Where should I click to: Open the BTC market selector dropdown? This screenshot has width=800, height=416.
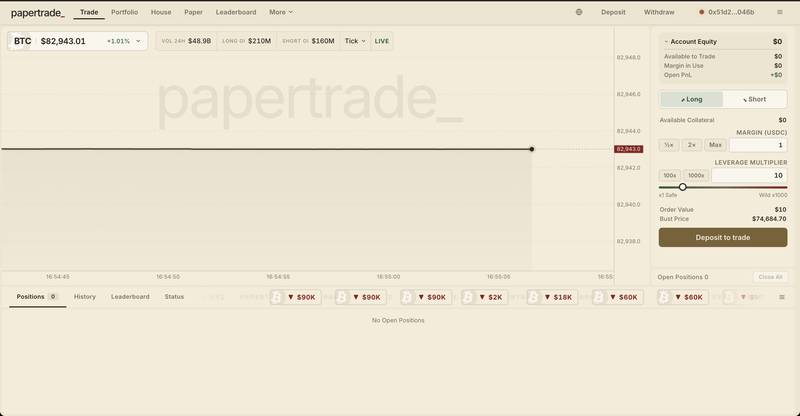coord(78,41)
